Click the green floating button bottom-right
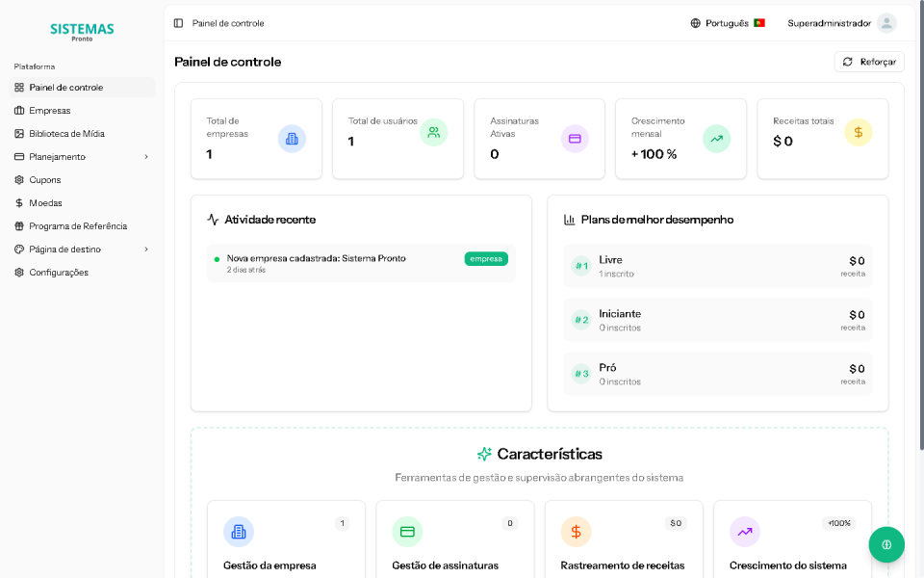Image resolution: width=924 pixels, height=578 pixels. coord(885,544)
